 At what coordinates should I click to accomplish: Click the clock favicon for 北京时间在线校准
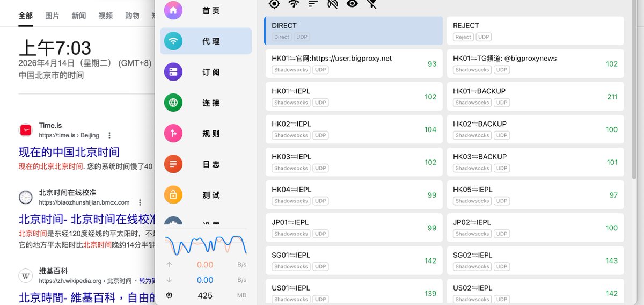(x=25, y=197)
